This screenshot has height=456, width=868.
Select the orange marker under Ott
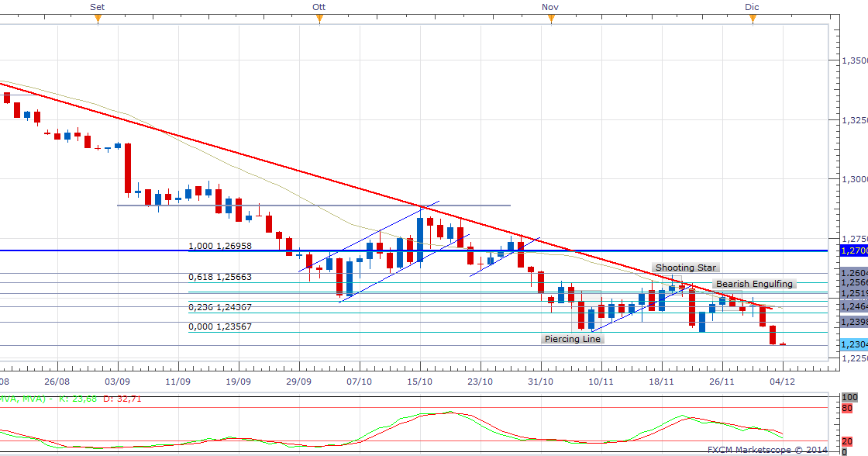(319, 19)
